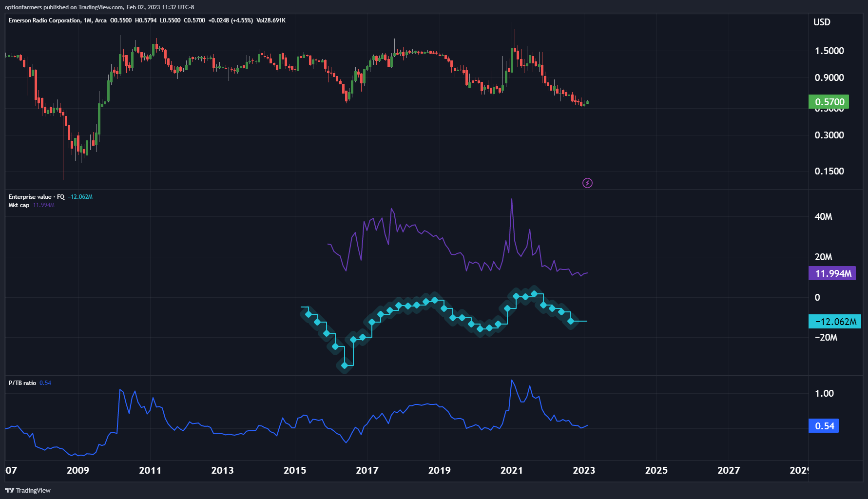Click the P/TB ratio indicator legend
Viewport: 868px width, 499px height.
click(22, 383)
